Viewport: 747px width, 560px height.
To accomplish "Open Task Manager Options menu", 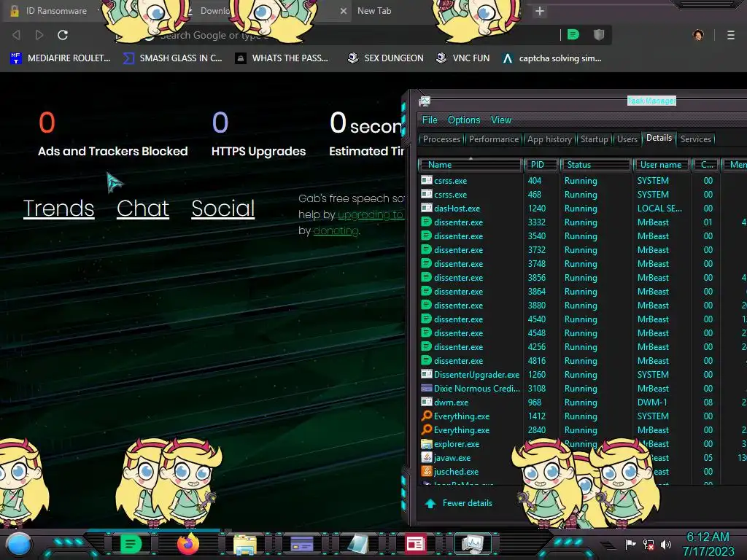I will pyautogui.click(x=464, y=120).
